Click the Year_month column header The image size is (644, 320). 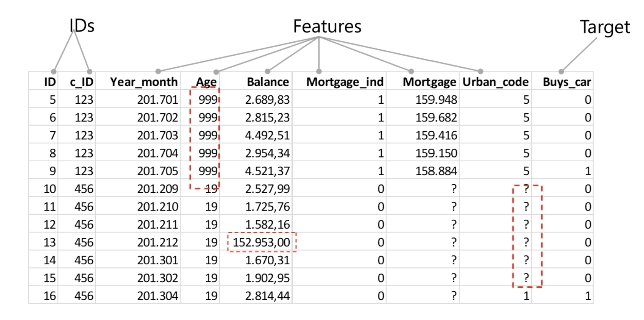point(144,82)
